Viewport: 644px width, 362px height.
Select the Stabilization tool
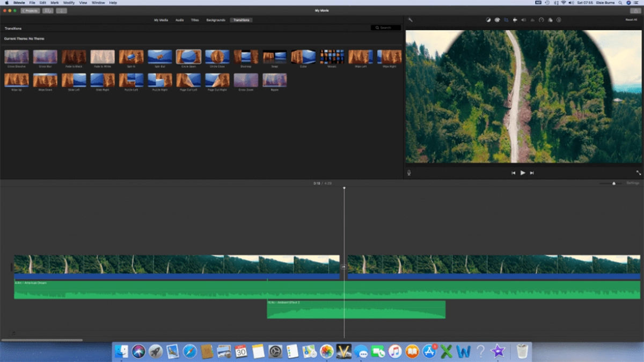click(x=515, y=20)
